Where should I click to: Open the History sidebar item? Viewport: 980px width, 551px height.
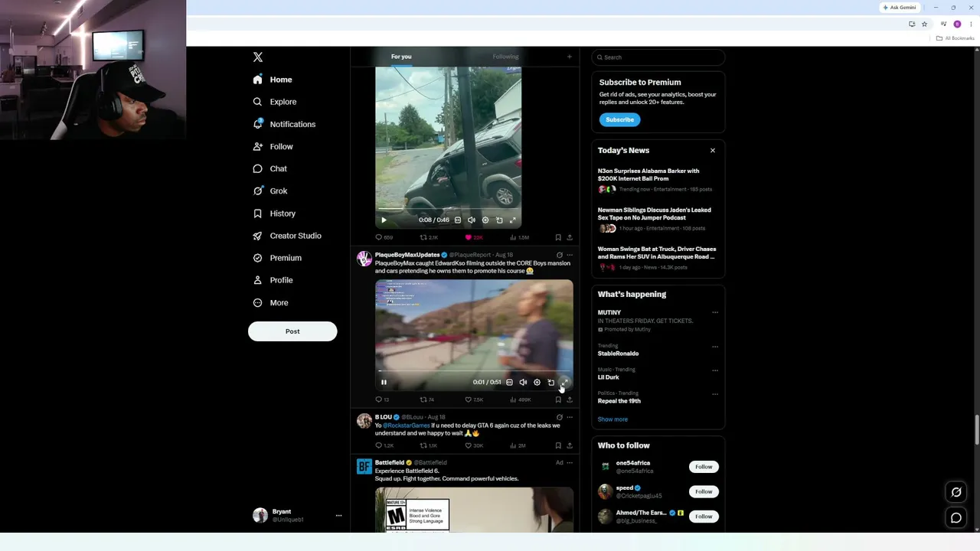pos(274,214)
